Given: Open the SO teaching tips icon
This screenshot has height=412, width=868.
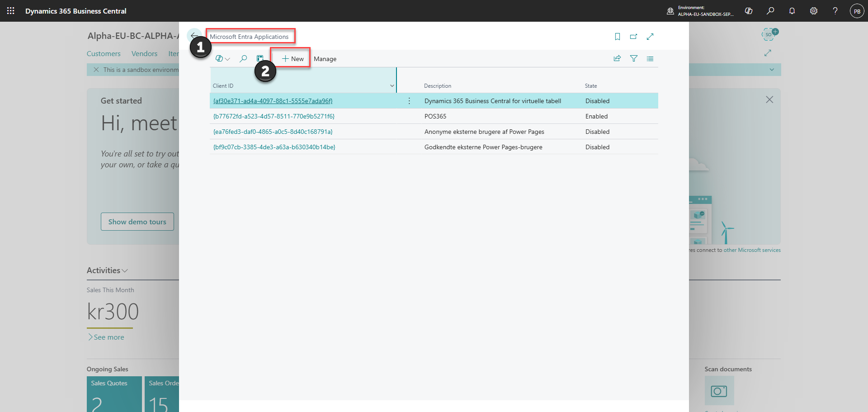Looking at the screenshot, I should (x=770, y=34).
